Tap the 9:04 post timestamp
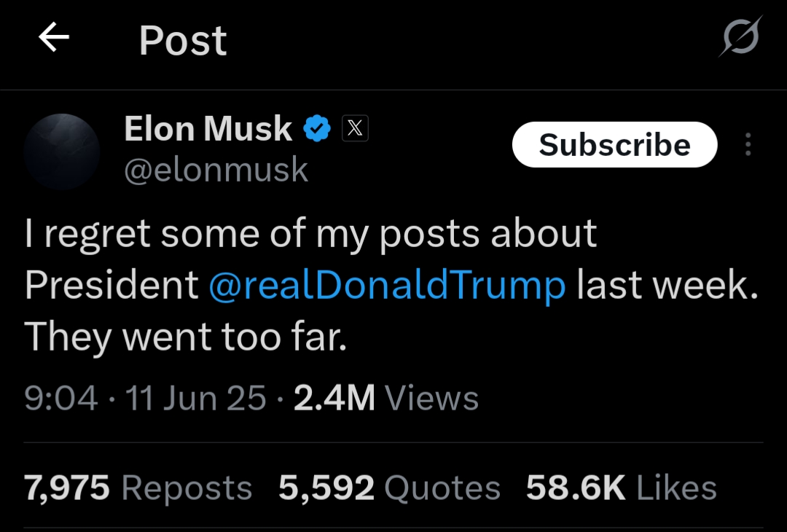 (60, 398)
